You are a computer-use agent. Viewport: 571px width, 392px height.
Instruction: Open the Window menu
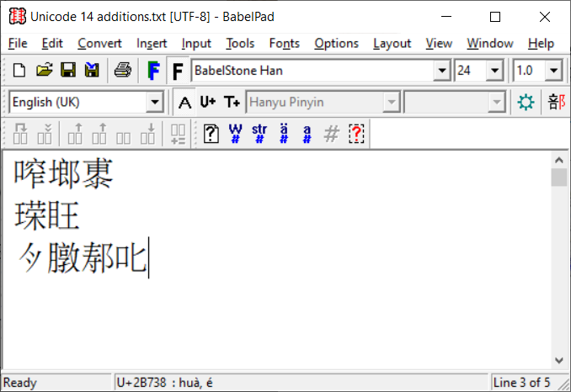click(490, 43)
